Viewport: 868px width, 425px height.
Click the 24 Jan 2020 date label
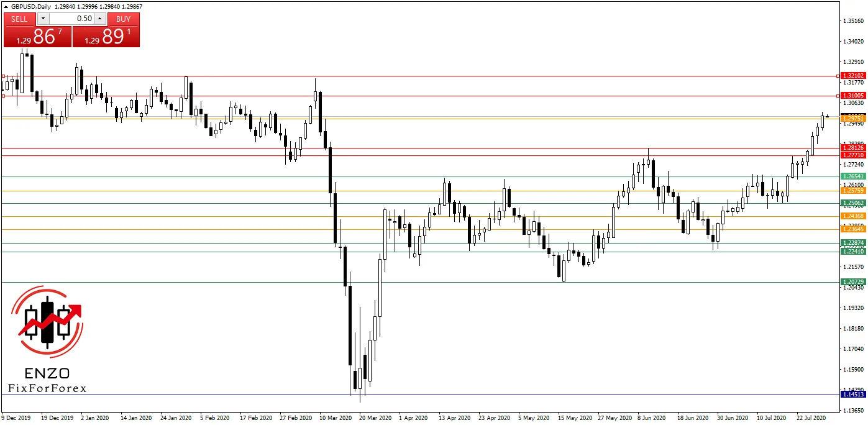point(176,419)
